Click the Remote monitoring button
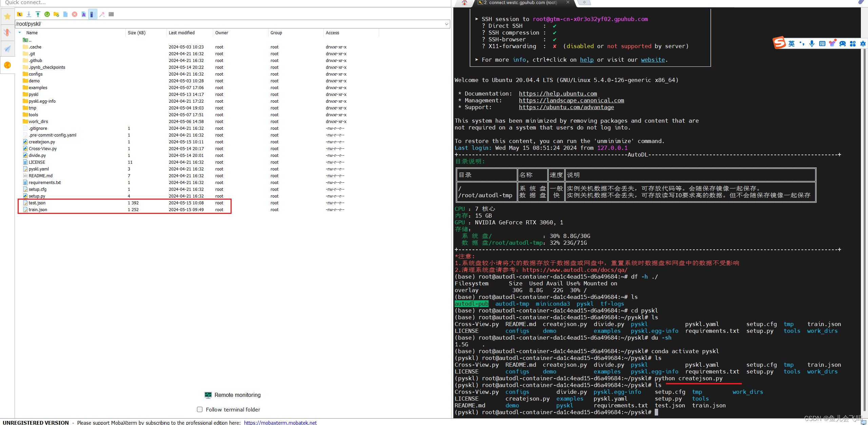 point(233,395)
